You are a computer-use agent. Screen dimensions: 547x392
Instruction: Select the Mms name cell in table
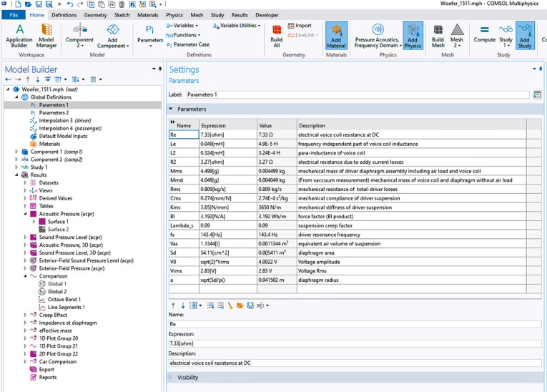coord(184,171)
